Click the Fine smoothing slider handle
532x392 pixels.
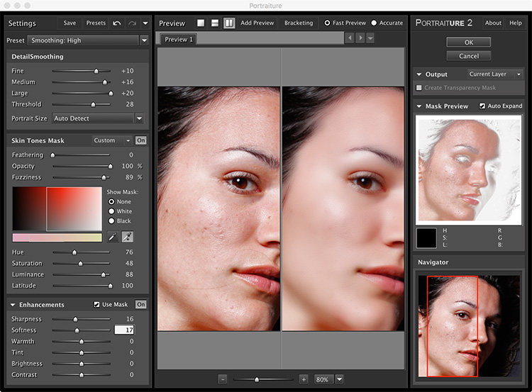(x=96, y=71)
